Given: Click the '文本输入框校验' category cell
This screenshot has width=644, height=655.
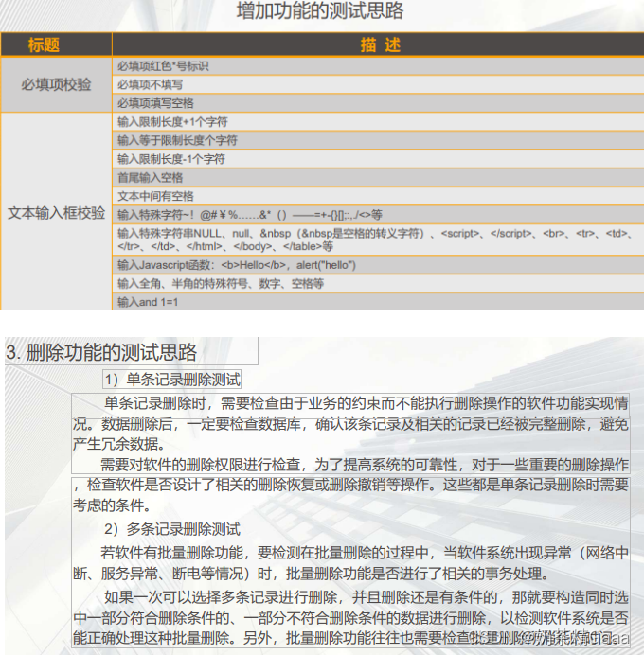Looking at the screenshot, I should [x=57, y=212].
